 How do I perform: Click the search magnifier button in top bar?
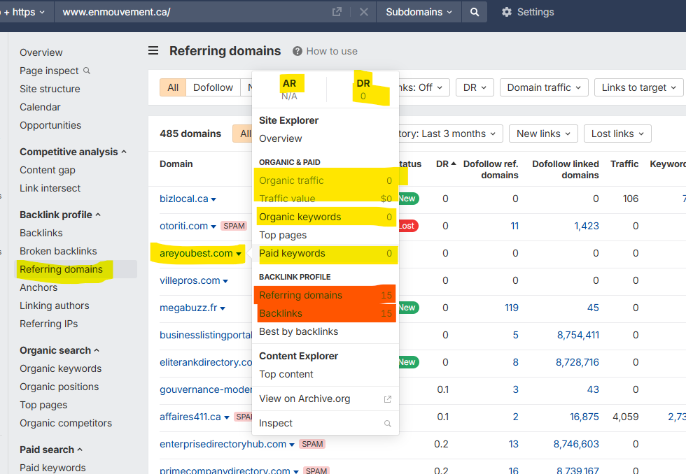(475, 12)
